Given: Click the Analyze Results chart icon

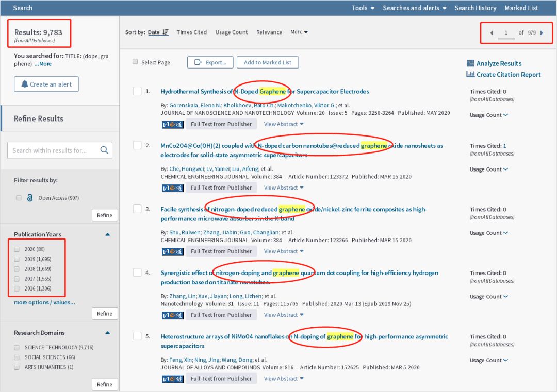Looking at the screenshot, I should pyautogui.click(x=470, y=63).
